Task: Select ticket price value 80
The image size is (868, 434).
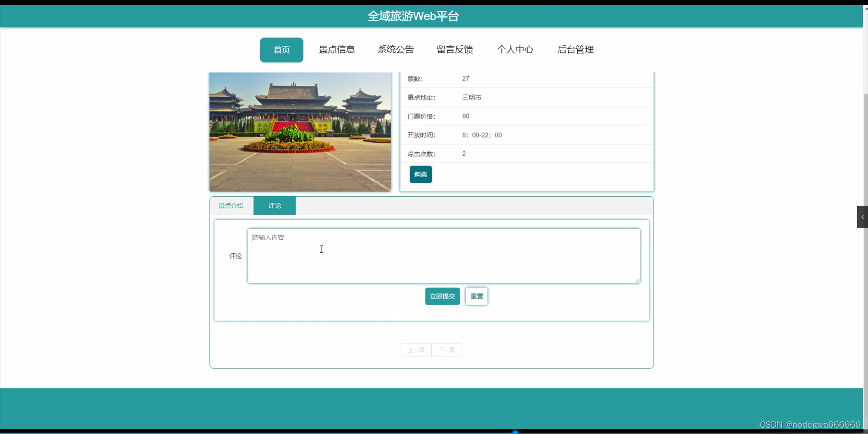Action: 466,116
